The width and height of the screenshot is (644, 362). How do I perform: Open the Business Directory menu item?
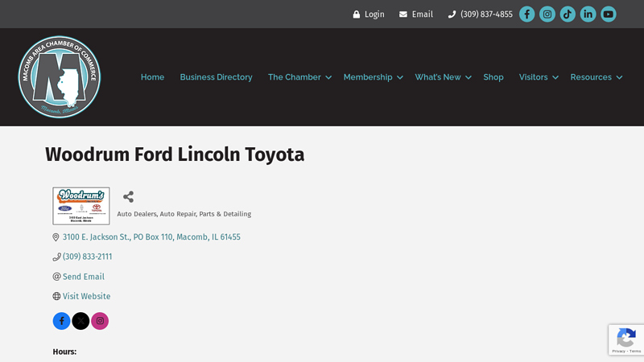(216, 77)
